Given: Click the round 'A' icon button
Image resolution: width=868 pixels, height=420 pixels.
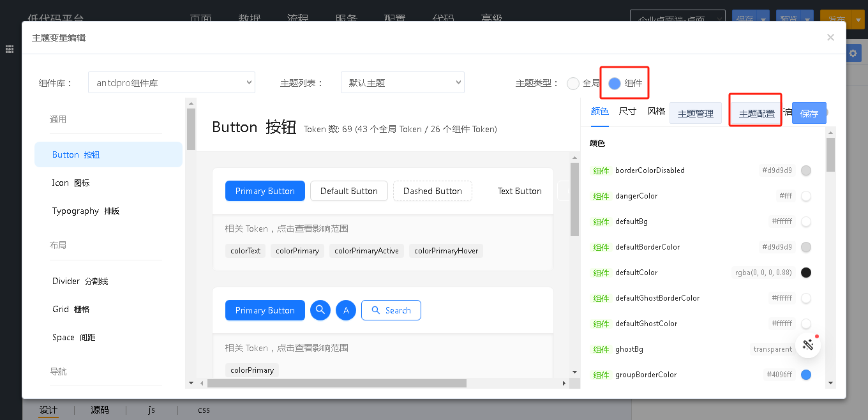Looking at the screenshot, I should point(346,310).
